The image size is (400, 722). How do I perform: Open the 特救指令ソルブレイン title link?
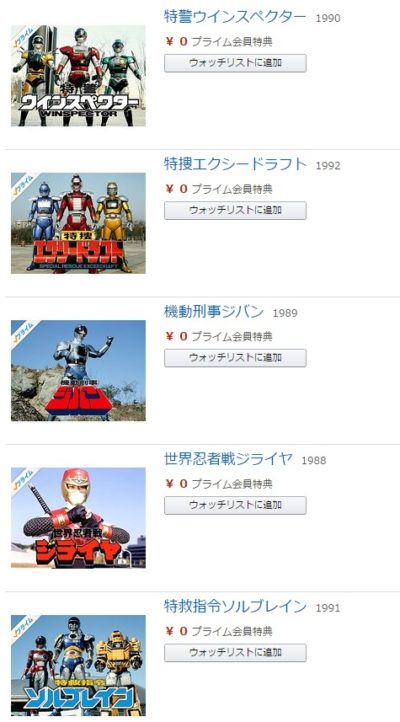(x=235, y=606)
